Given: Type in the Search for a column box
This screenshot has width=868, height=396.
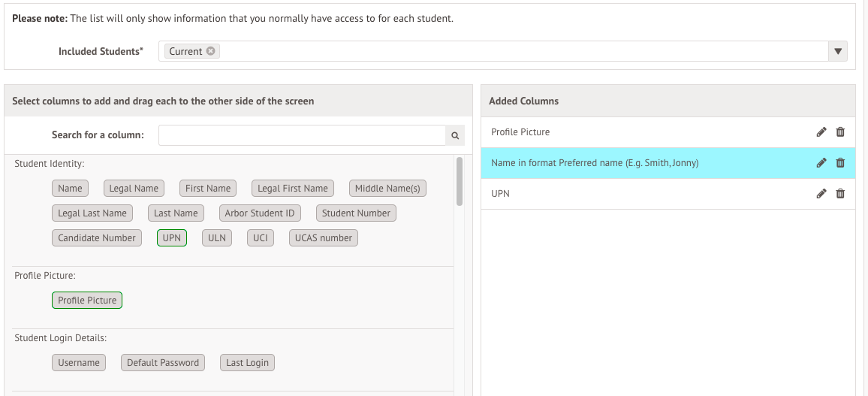Looking at the screenshot, I should [302, 135].
